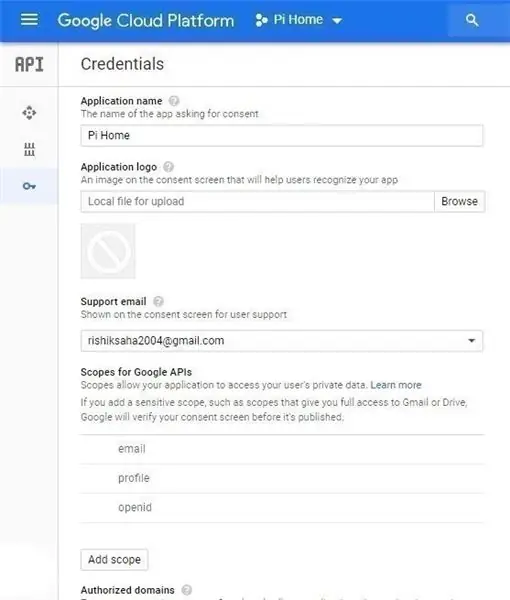Focus the Application name field
This screenshot has height=600, width=510.
(x=282, y=135)
